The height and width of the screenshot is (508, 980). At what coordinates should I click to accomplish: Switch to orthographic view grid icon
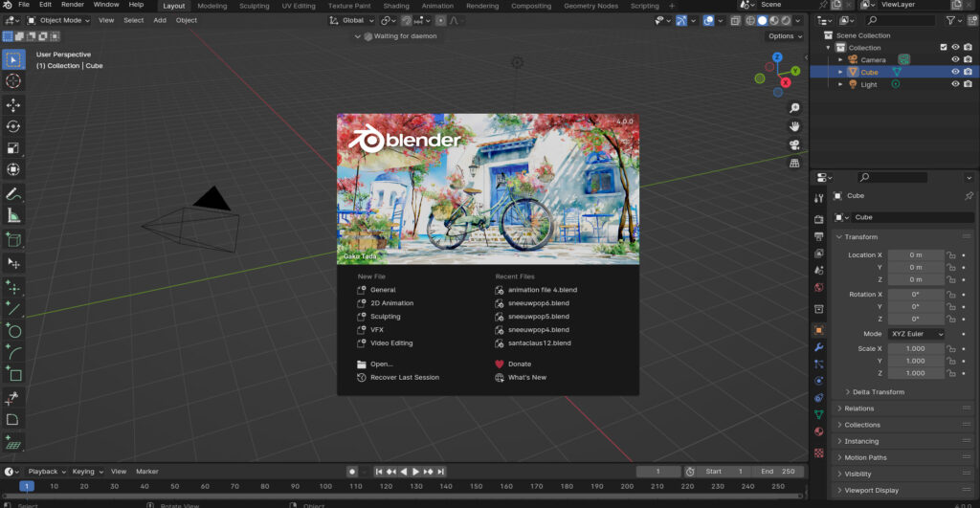(x=794, y=163)
